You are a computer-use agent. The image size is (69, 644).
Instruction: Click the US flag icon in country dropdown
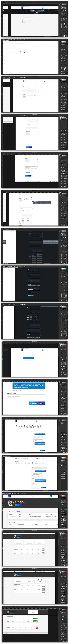coord(30,516)
